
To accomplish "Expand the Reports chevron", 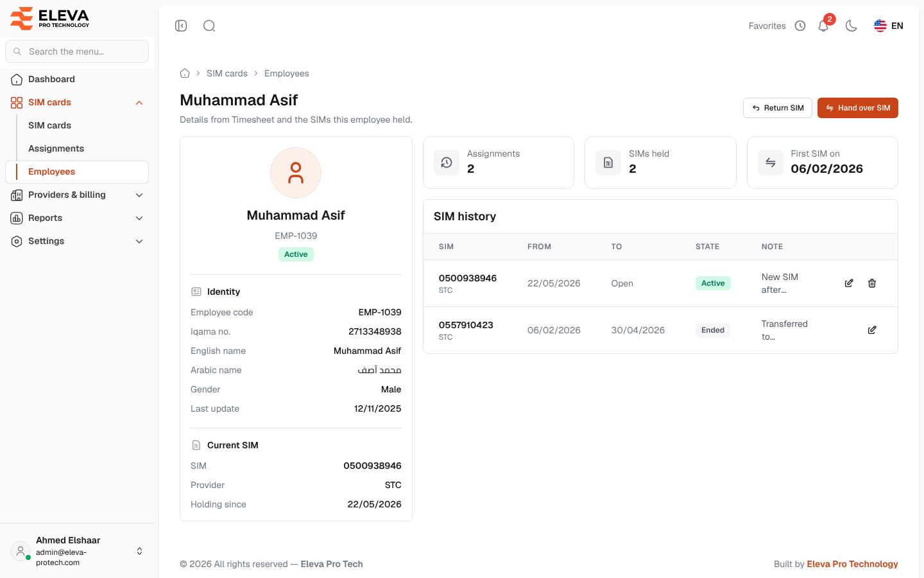I will pyautogui.click(x=139, y=218).
